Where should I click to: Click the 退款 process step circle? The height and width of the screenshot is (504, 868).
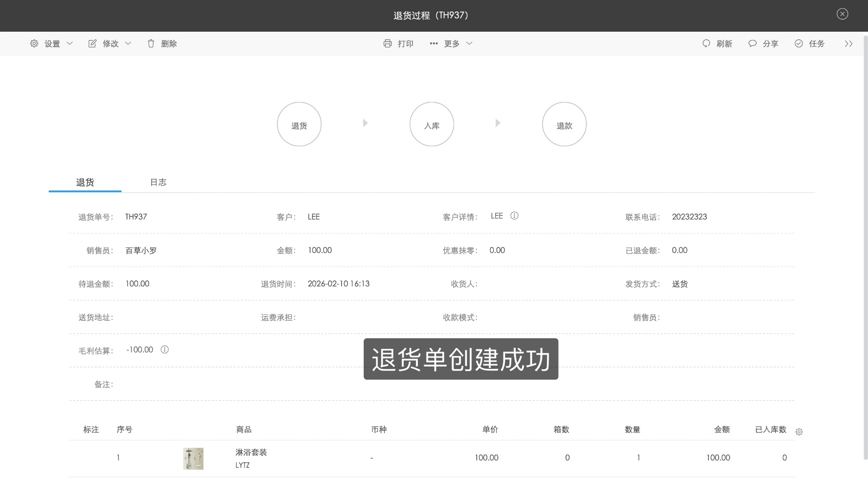click(564, 124)
